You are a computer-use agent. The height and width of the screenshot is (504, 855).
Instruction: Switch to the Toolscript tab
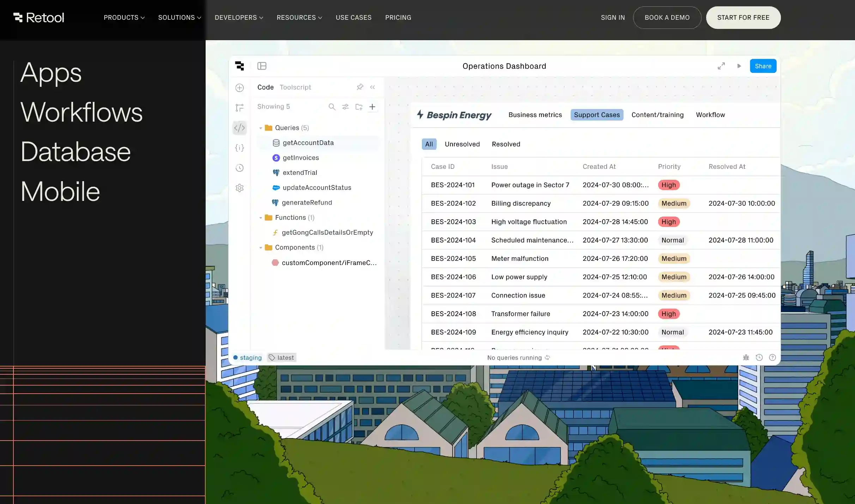pos(295,87)
